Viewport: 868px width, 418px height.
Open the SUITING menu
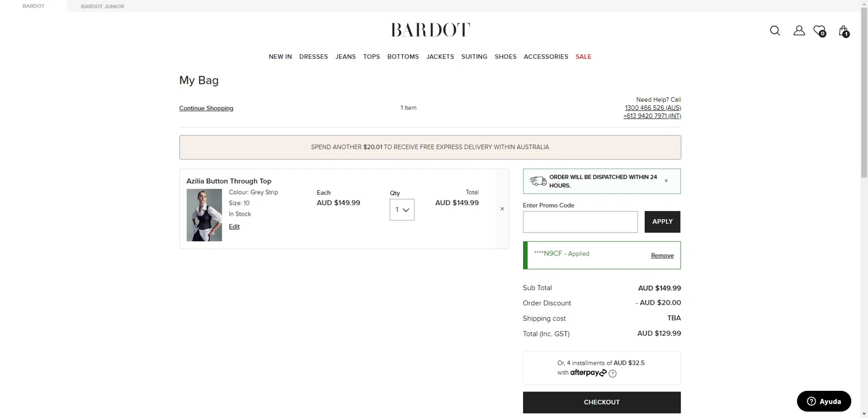[474, 57]
